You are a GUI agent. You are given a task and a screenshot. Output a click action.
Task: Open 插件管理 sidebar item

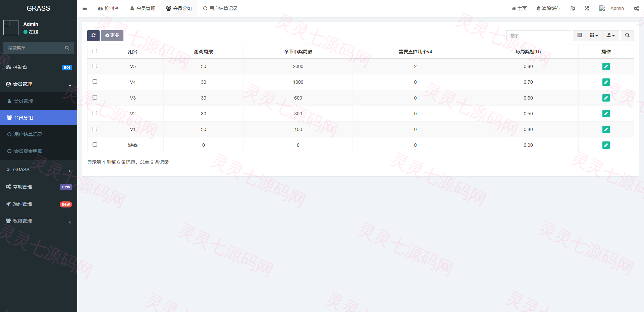pos(39,204)
